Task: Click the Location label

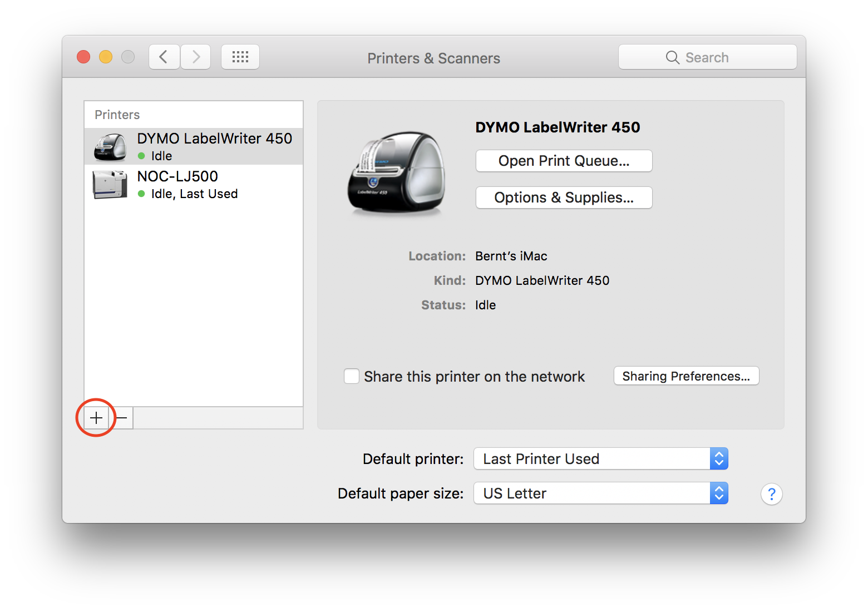Action: pos(437,256)
